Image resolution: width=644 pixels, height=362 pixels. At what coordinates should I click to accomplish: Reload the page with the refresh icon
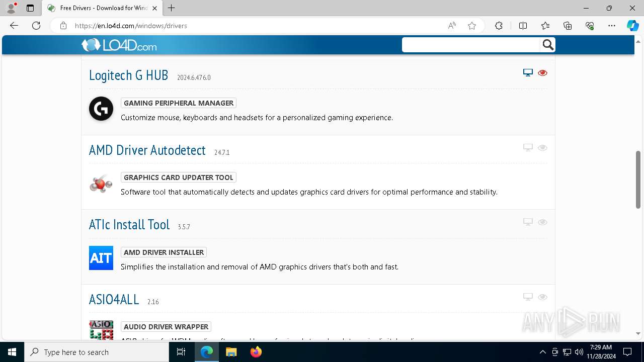tap(36, 26)
